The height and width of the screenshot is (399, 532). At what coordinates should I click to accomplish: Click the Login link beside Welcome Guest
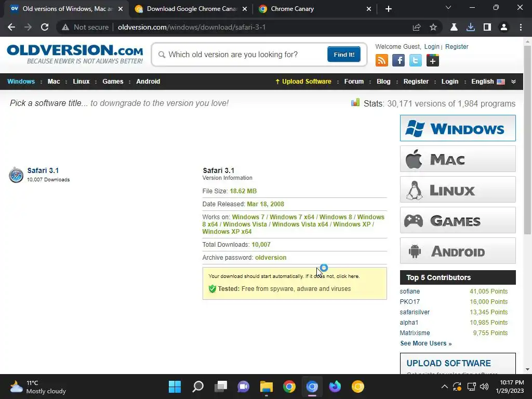432,46
